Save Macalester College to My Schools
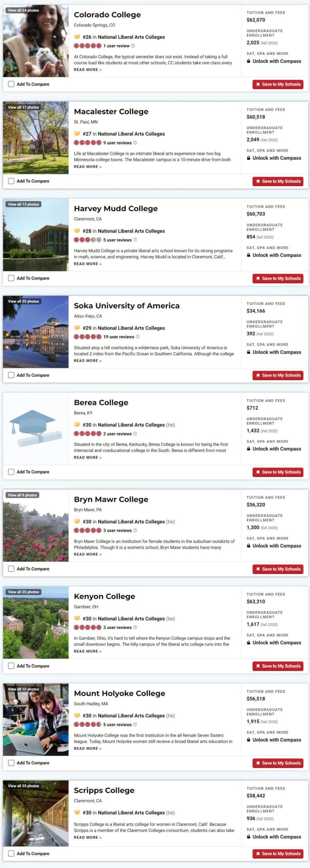Viewport: 310px width, 868px height. (278, 181)
